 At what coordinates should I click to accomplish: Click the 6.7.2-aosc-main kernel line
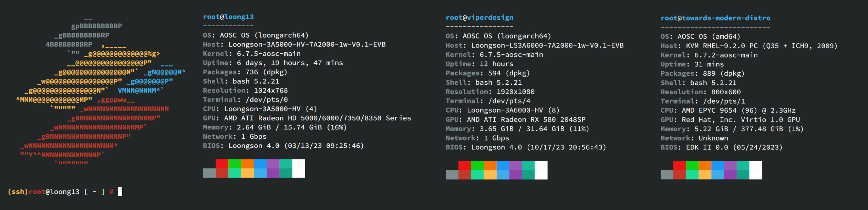click(x=709, y=55)
